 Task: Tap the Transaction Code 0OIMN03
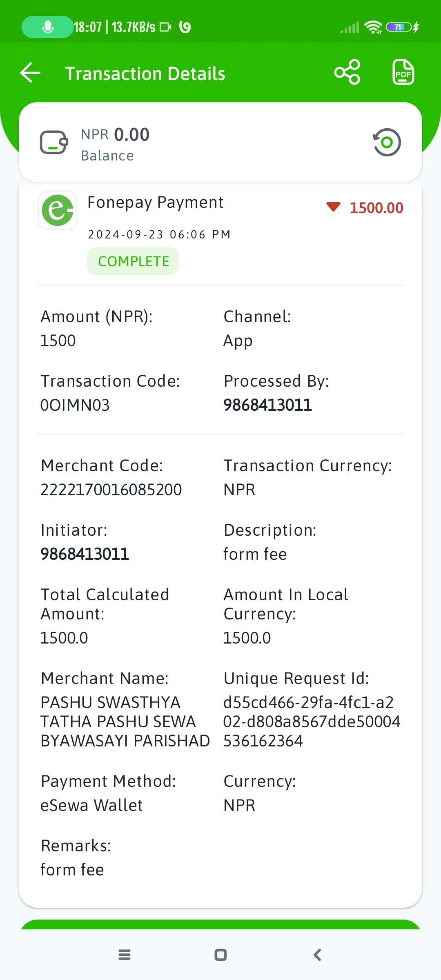click(75, 405)
